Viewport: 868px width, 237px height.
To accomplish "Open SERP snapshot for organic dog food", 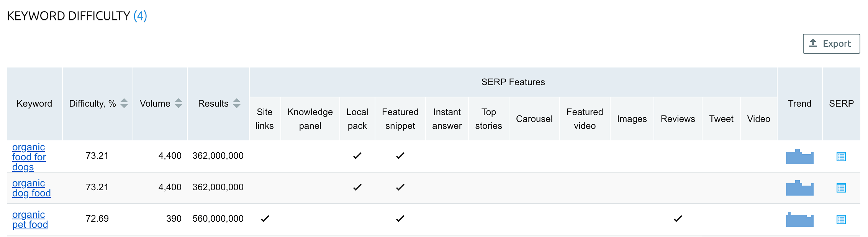I will click(x=841, y=188).
